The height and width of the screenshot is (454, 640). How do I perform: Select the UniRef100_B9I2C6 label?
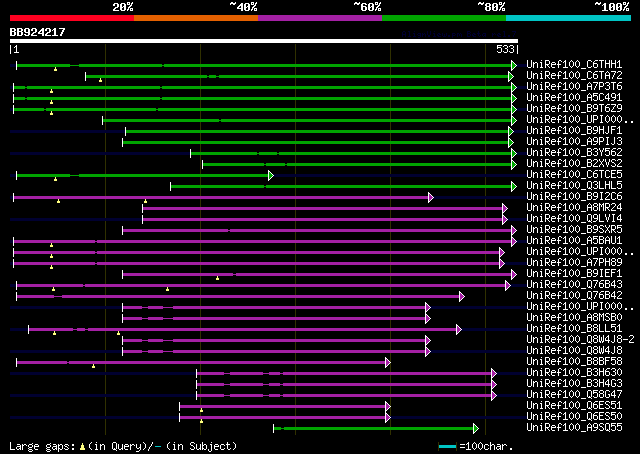(574, 197)
